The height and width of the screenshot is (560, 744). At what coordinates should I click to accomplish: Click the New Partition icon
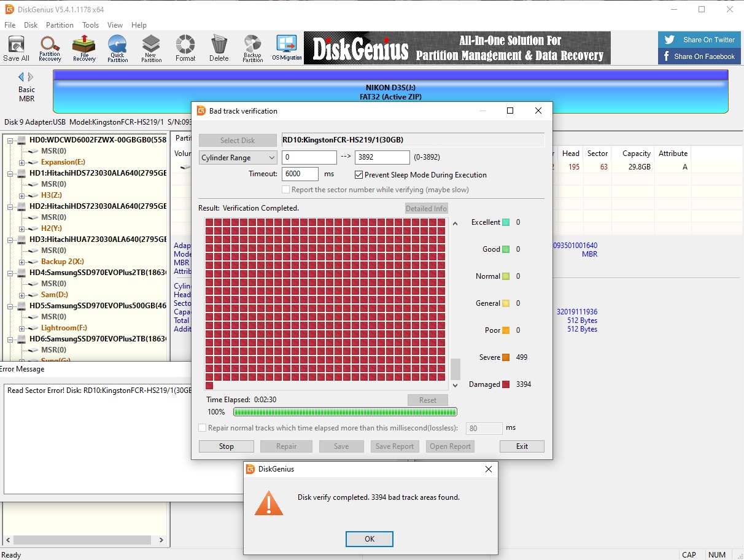click(151, 48)
